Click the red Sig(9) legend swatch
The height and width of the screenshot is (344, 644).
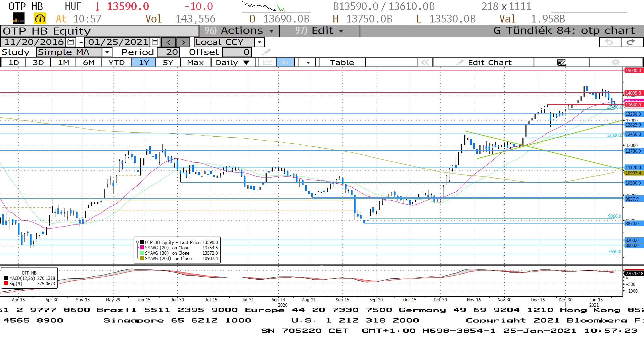coord(6,284)
